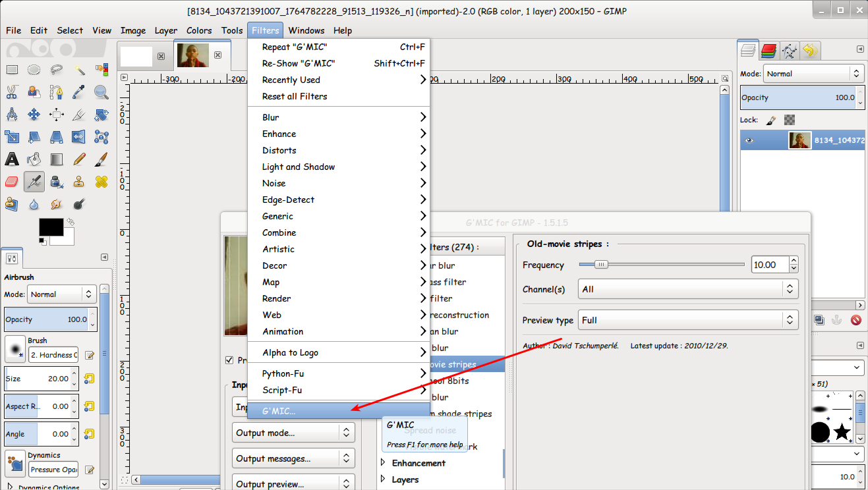The height and width of the screenshot is (490, 868).
Task: Select the Rectangle Select tool
Action: click(x=12, y=69)
